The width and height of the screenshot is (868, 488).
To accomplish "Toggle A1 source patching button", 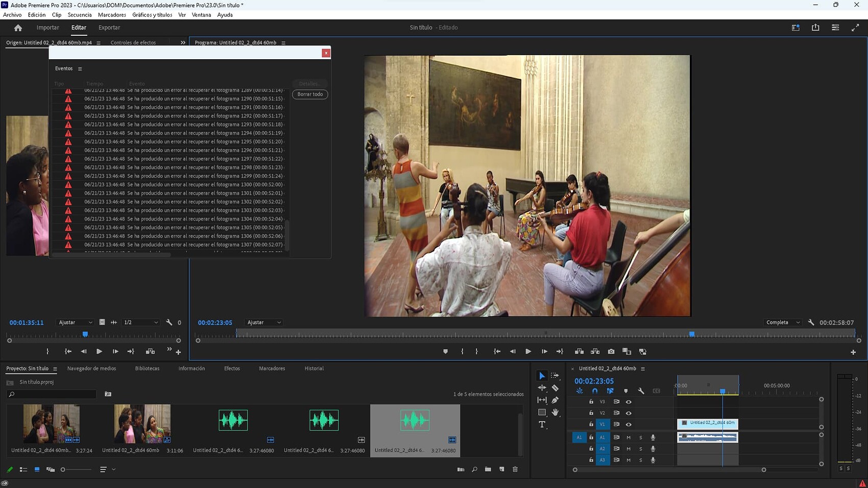I will [579, 437].
